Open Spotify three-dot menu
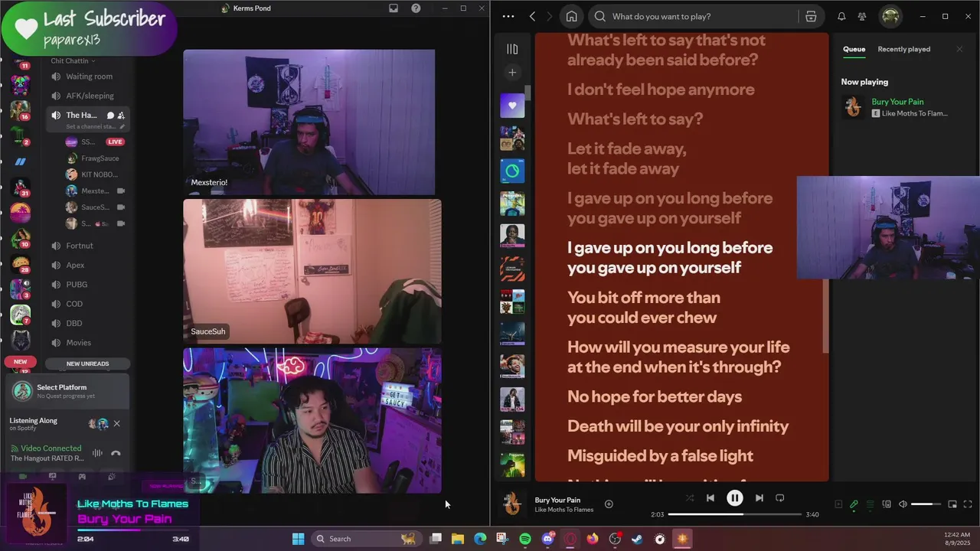The image size is (980, 551). [x=508, y=16]
